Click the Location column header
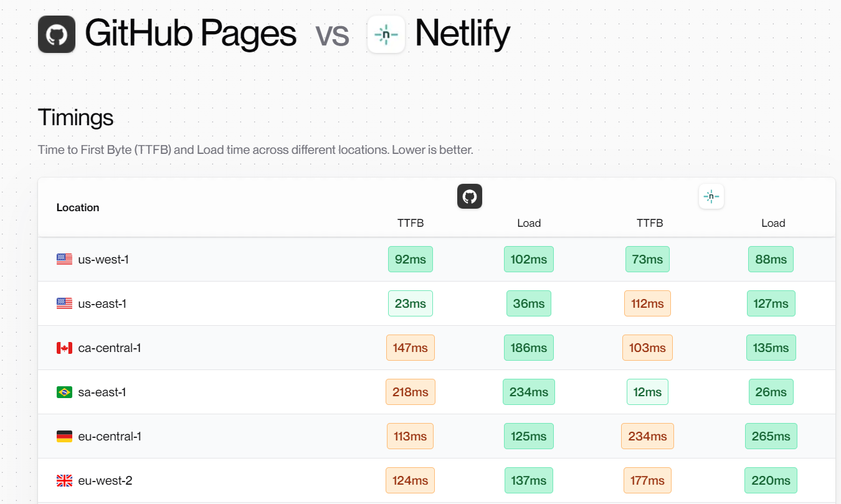 78,207
